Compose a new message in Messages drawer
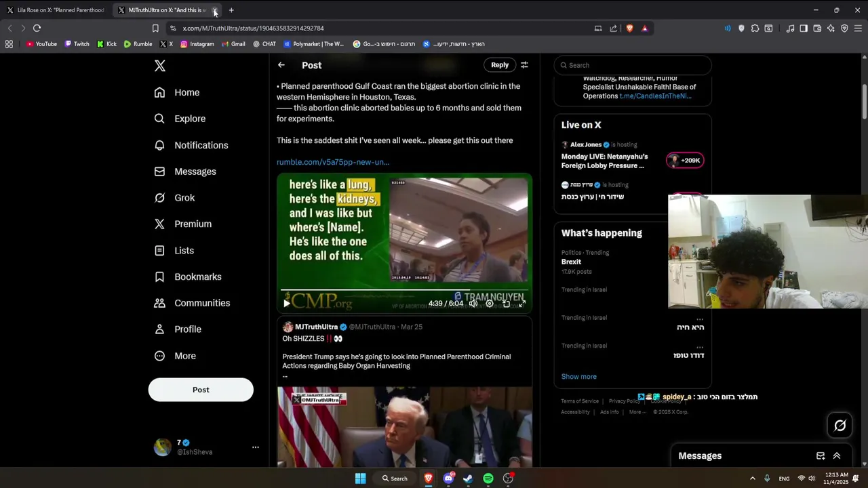Image resolution: width=868 pixels, height=488 pixels. [821, 456]
